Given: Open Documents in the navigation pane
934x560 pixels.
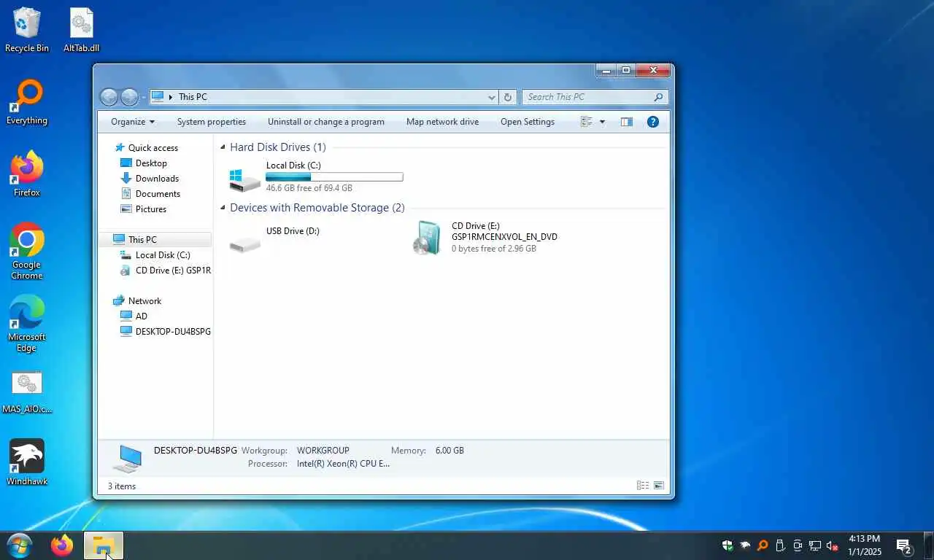Looking at the screenshot, I should tap(158, 194).
